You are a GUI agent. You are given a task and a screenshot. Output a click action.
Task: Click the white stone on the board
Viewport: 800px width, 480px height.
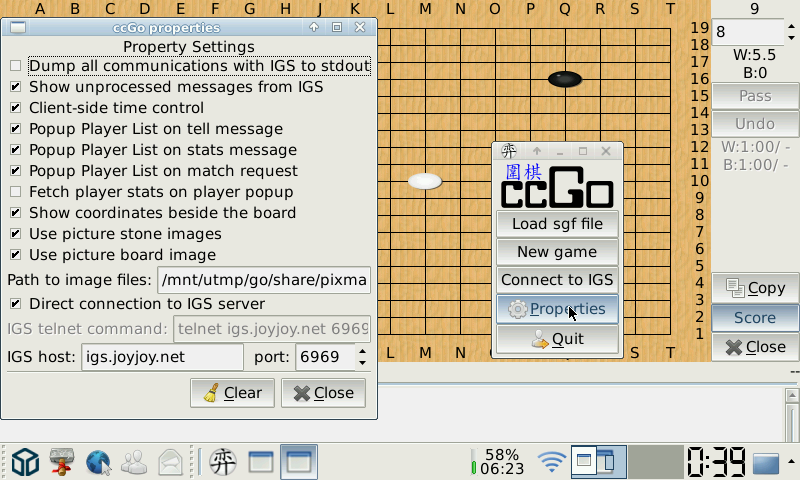click(425, 181)
